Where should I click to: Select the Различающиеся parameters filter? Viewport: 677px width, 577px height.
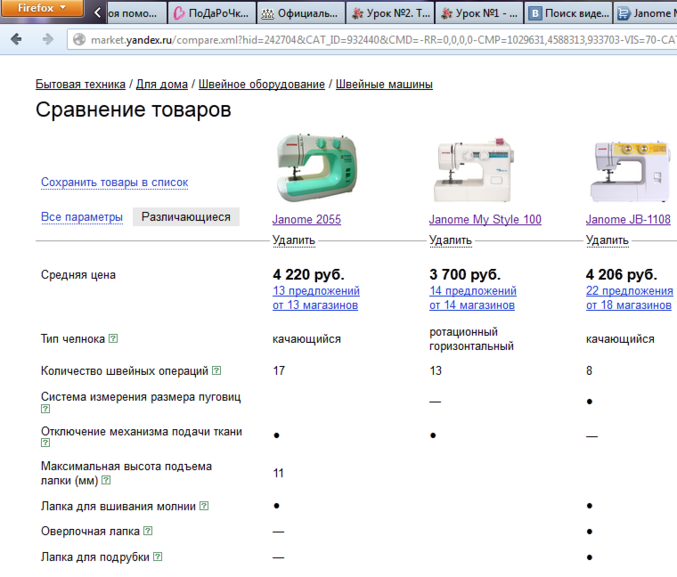186,217
